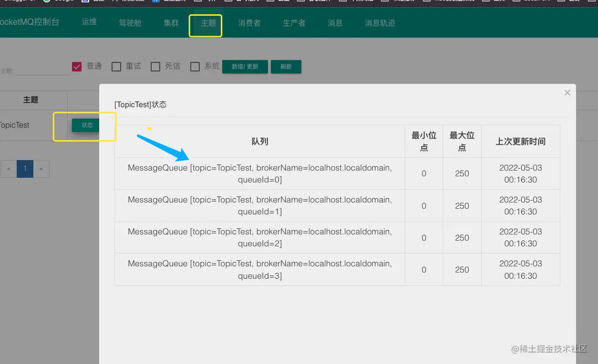Select page 1 in pagination
The width and height of the screenshot is (598, 364).
click(x=25, y=169)
